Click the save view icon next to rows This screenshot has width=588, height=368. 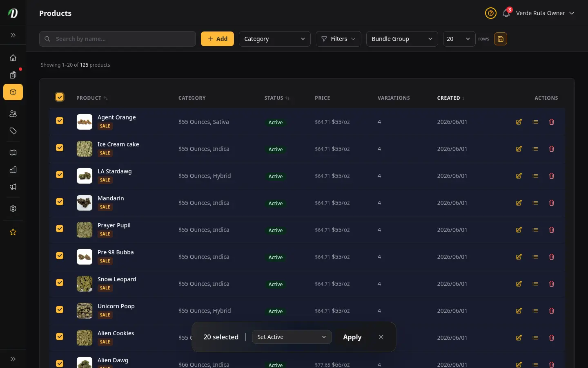pyautogui.click(x=501, y=39)
